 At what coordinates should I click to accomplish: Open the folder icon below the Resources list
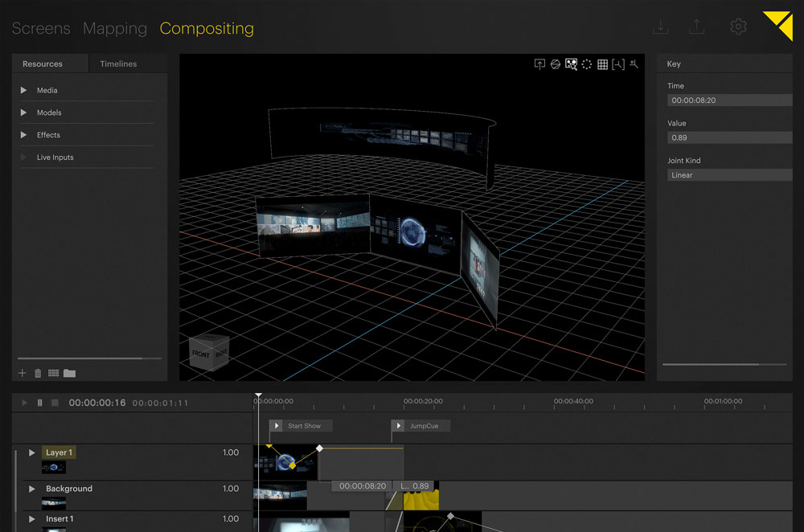click(68, 373)
